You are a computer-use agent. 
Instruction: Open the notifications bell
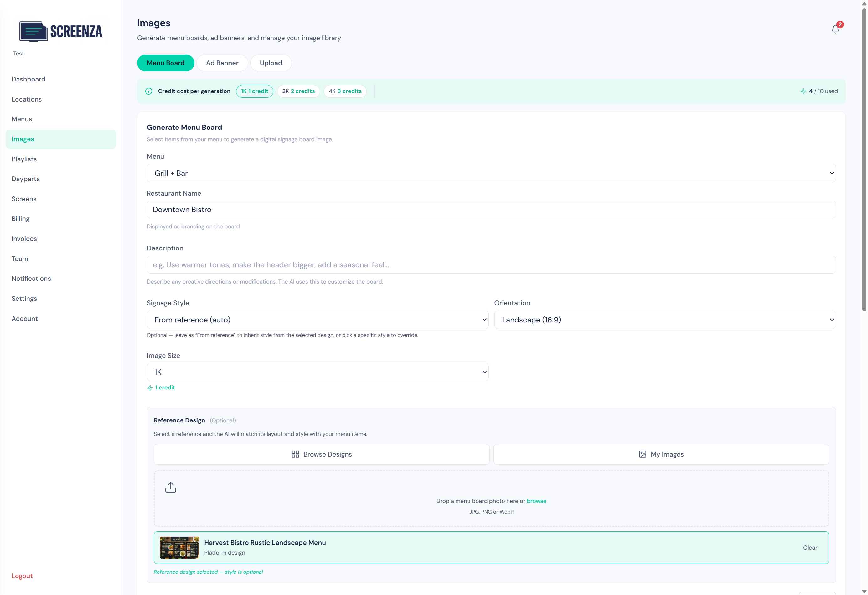pos(834,29)
